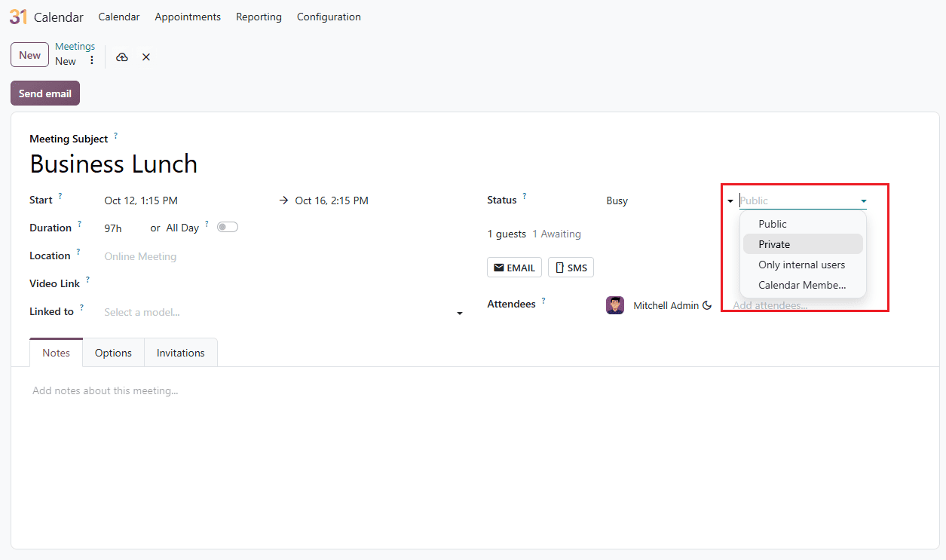Screen dimensions: 946x560
Task: Switch to the Notes tab
Action: pyautogui.click(x=57, y=353)
